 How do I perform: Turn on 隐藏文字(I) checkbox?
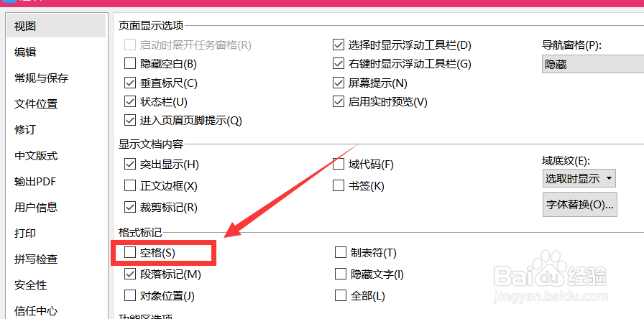[x=341, y=274]
